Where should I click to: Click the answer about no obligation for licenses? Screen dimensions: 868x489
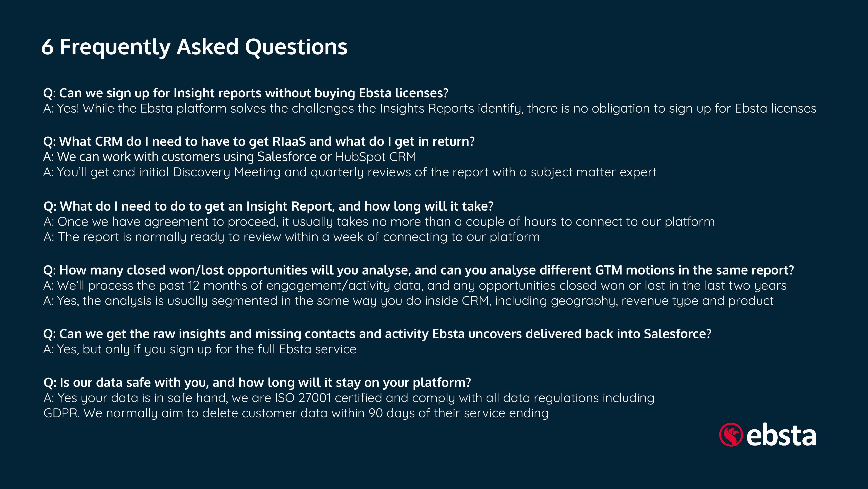click(430, 109)
